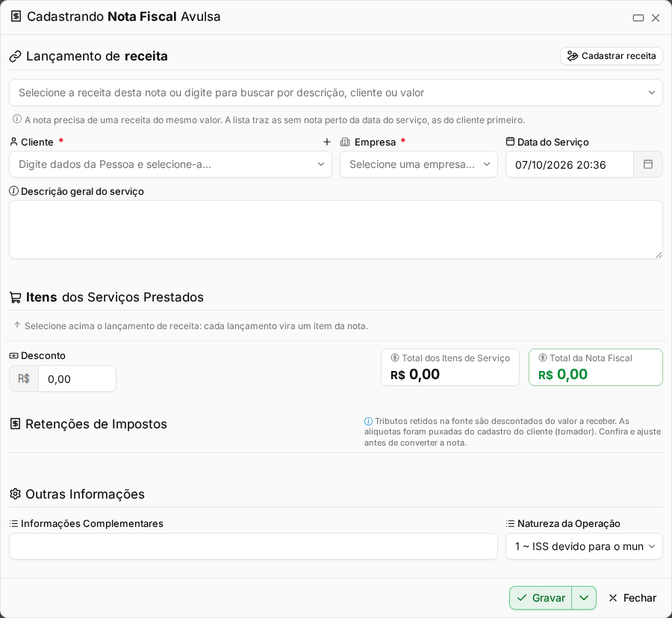Maximize the Nota Fiscal dialog
Image resolution: width=672 pixels, height=618 pixels.
[x=638, y=18]
